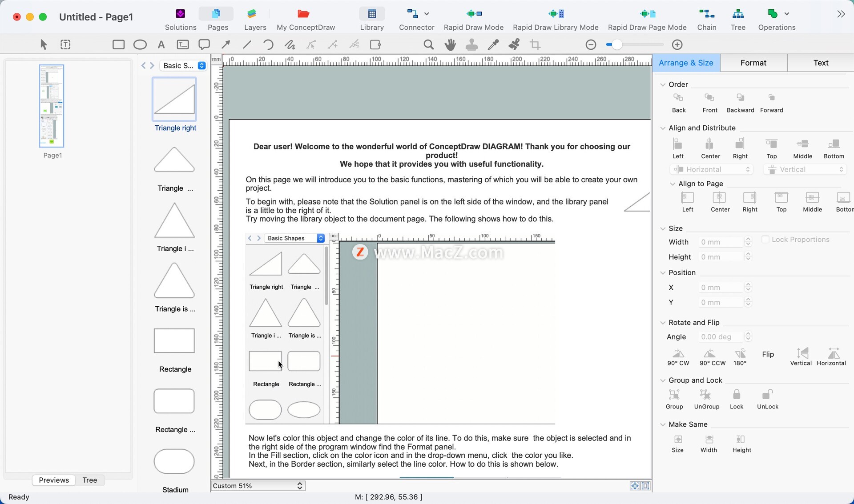Select the Callout tool

[204, 44]
